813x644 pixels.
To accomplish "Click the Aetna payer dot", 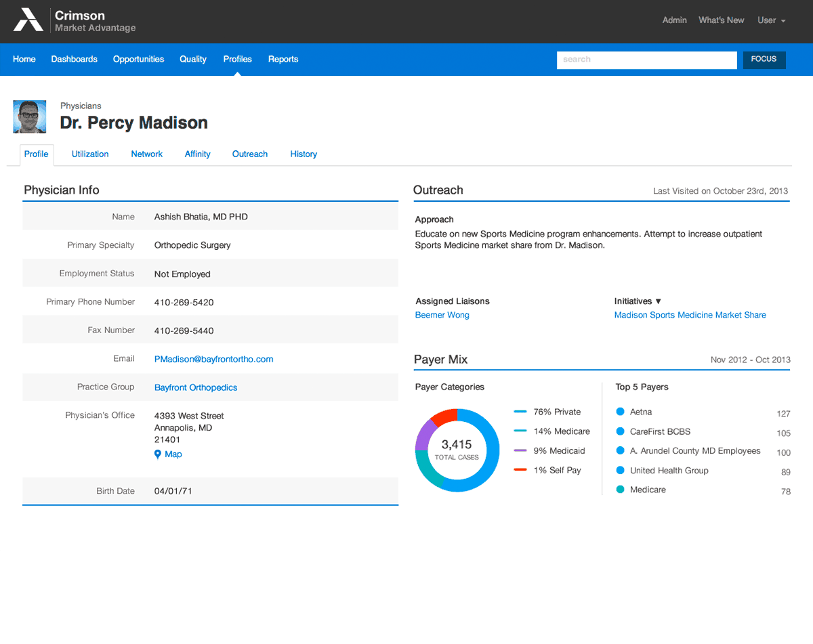I will [620, 412].
